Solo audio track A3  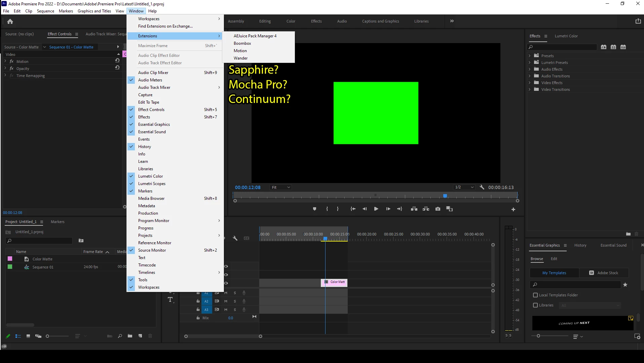pyautogui.click(x=235, y=310)
